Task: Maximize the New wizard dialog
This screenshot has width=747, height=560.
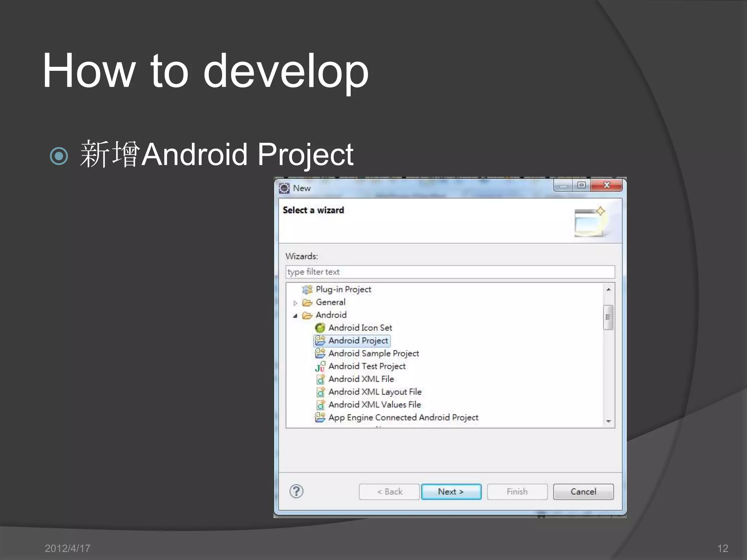Action: pyautogui.click(x=581, y=185)
